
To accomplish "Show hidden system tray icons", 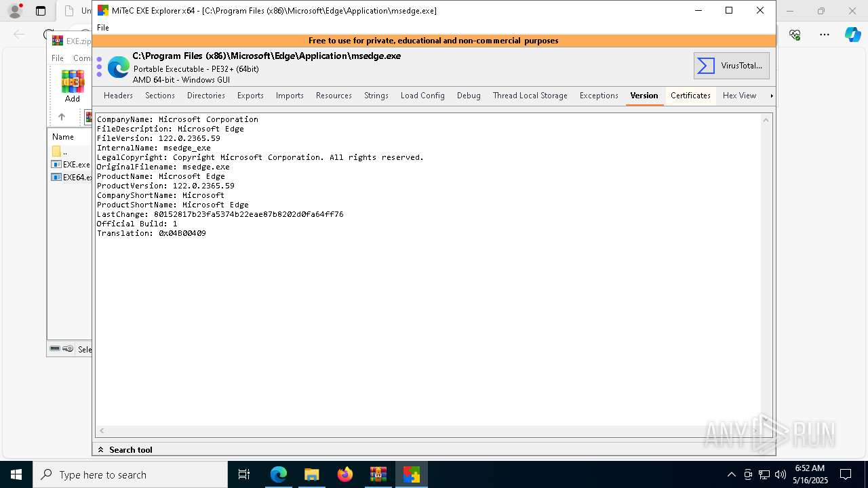I will point(731,474).
